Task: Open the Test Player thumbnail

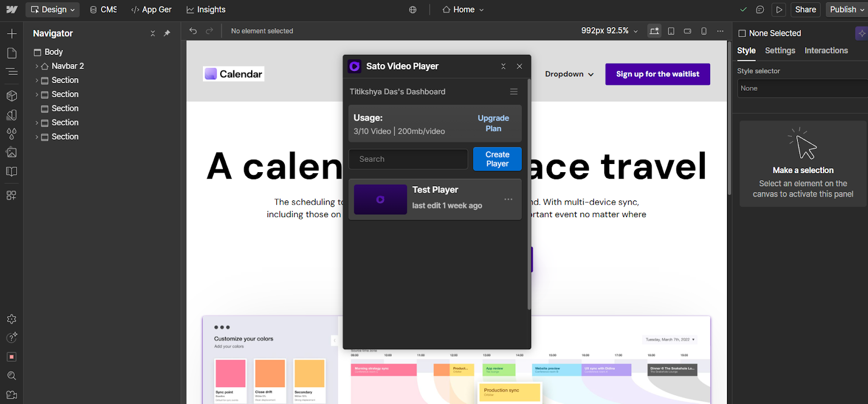Action: 380,199
